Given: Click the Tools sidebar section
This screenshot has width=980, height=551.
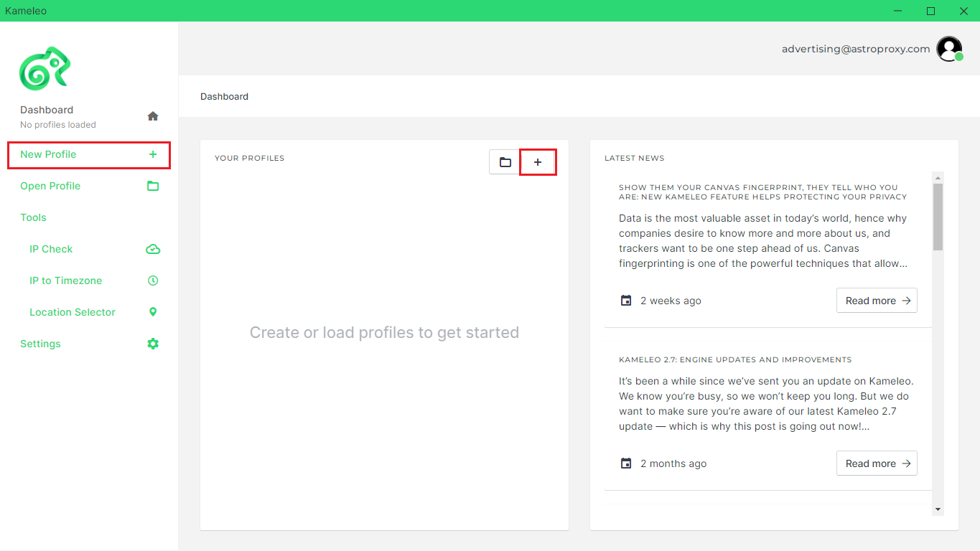Looking at the screenshot, I should (x=33, y=217).
